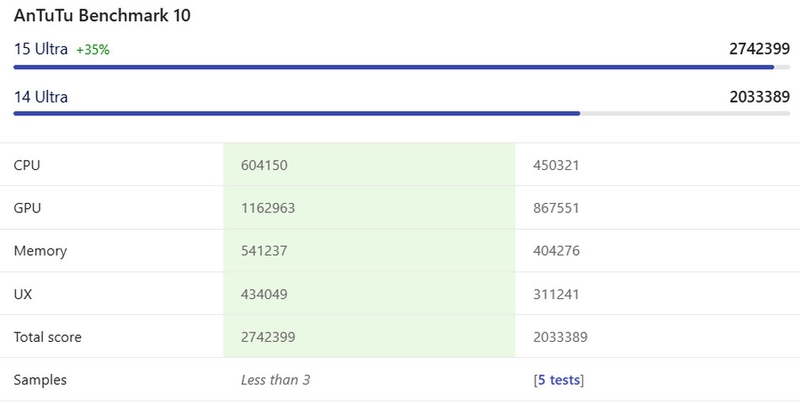This screenshot has height=405, width=800.
Task: Click the GPU row label
Action: tap(28, 208)
